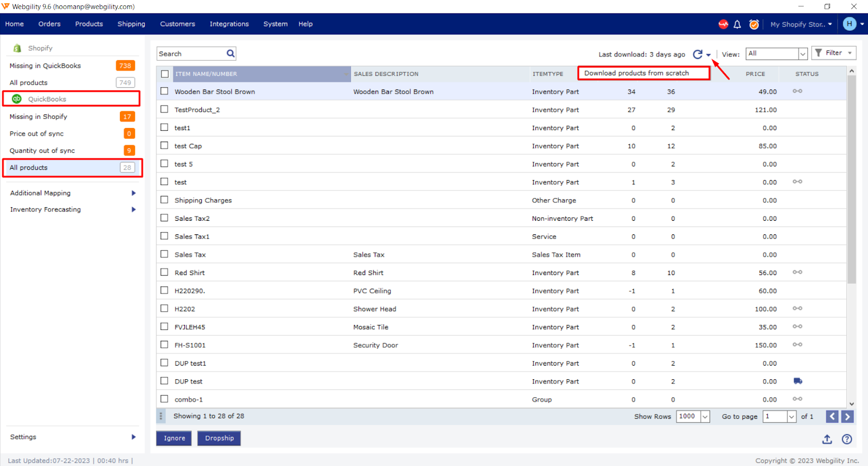This screenshot has width=868, height=466.
Task: Open the notifications bell icon
Action: click(x=737, y=24)
